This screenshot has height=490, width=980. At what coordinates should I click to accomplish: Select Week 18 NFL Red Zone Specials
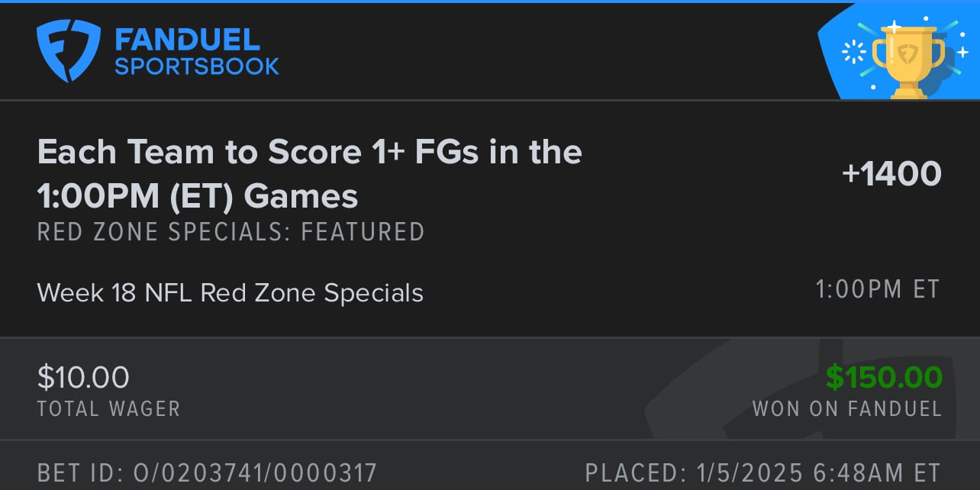tap(230, 293)
